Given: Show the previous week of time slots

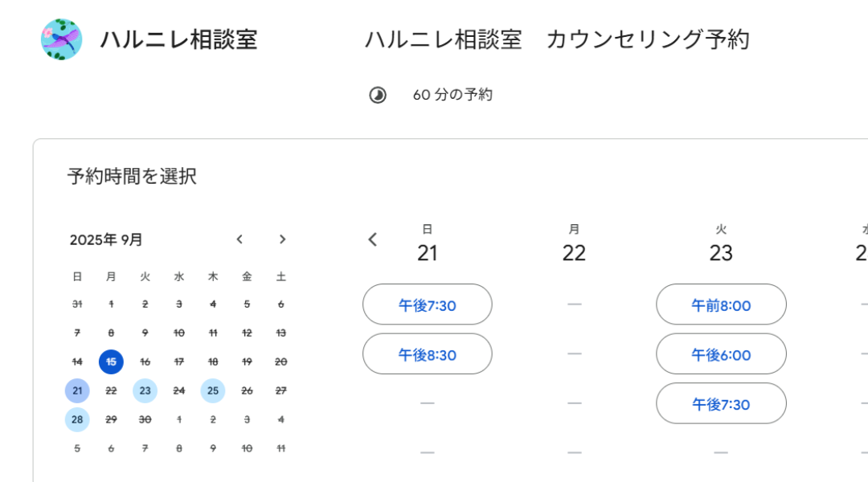Looking at the screenshot, I should (372, 239).
